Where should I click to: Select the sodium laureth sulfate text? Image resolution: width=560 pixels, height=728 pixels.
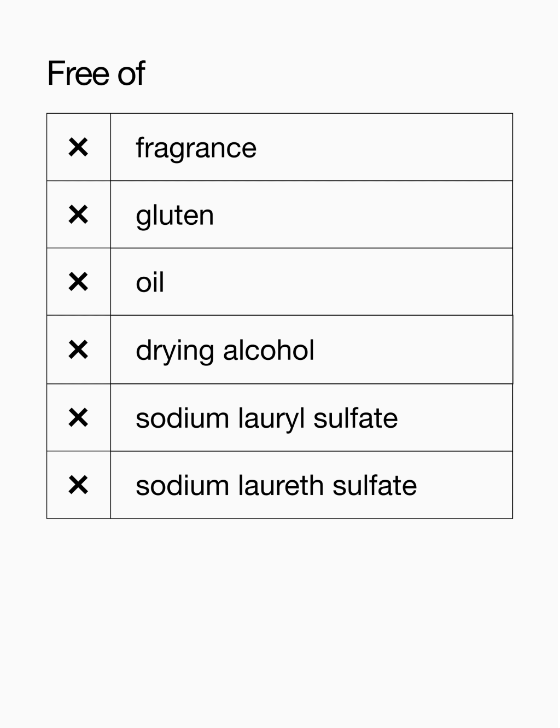[276, 486]
